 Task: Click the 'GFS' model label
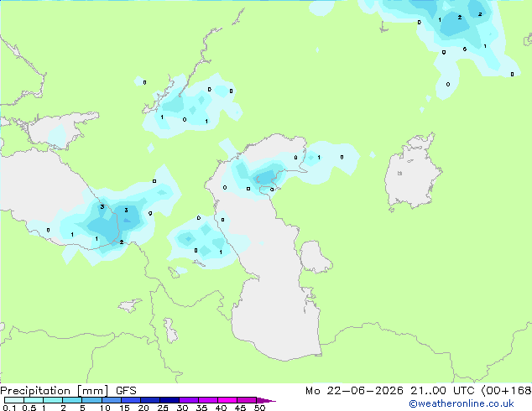click(126, 391)
